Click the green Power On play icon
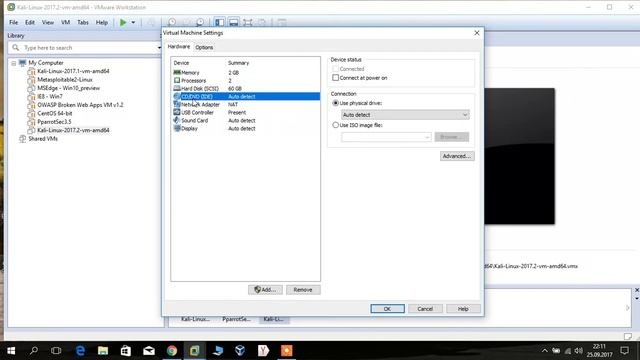This screenshot has width=640, height=360. [x=123, y=22]
